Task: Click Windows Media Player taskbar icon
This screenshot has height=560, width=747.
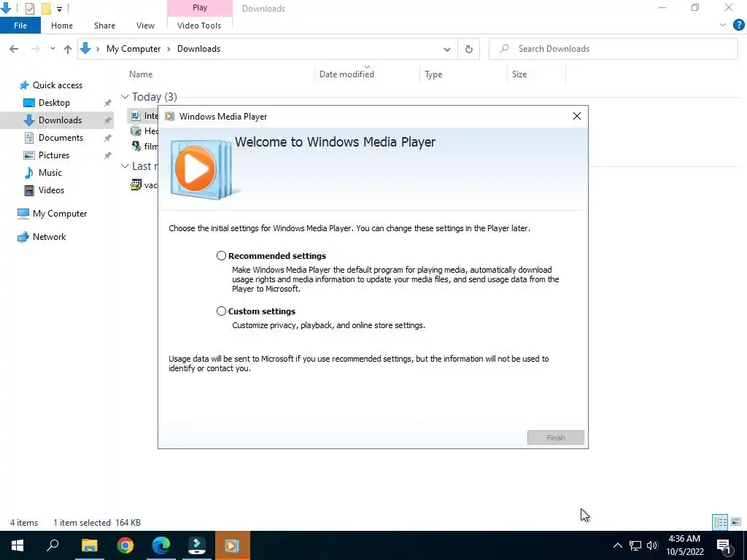Action: pyautogui.click(x=233, y=545)
